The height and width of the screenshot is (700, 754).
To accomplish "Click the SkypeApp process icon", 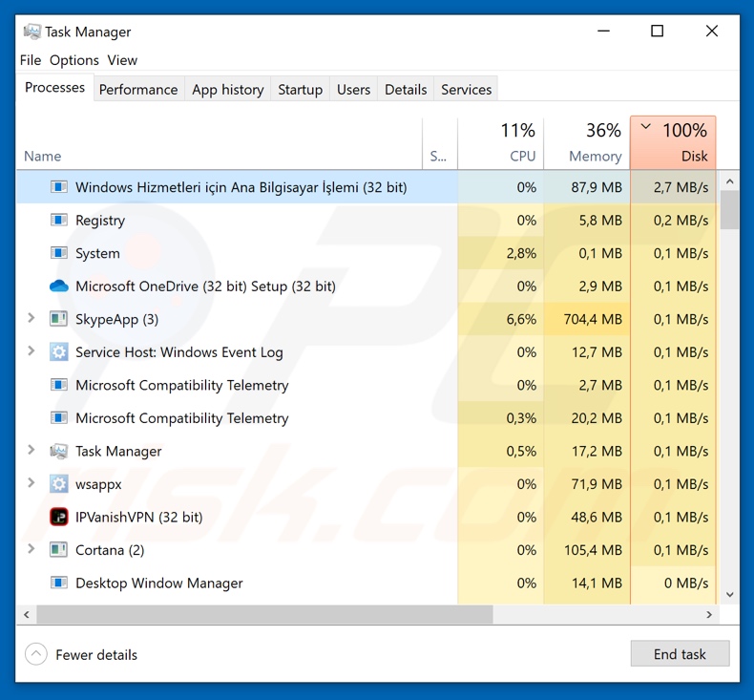I will click(58, 319).
